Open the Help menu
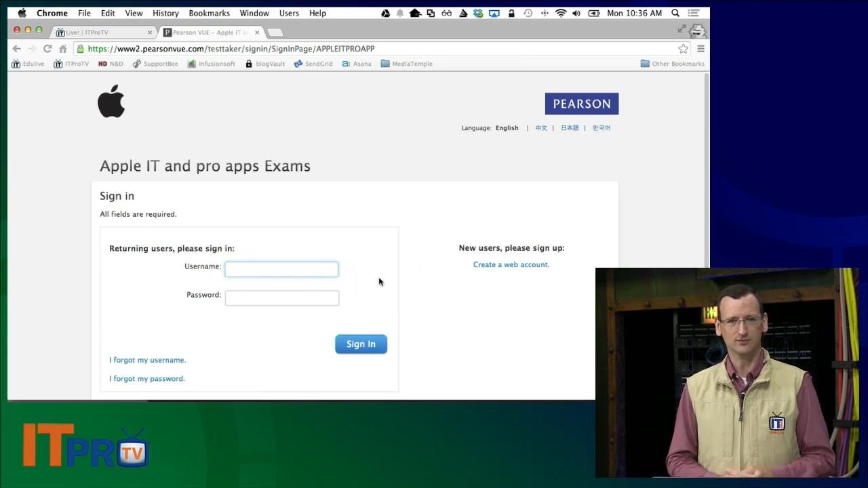This screenshot has height=488, width=868. (317, 13)
